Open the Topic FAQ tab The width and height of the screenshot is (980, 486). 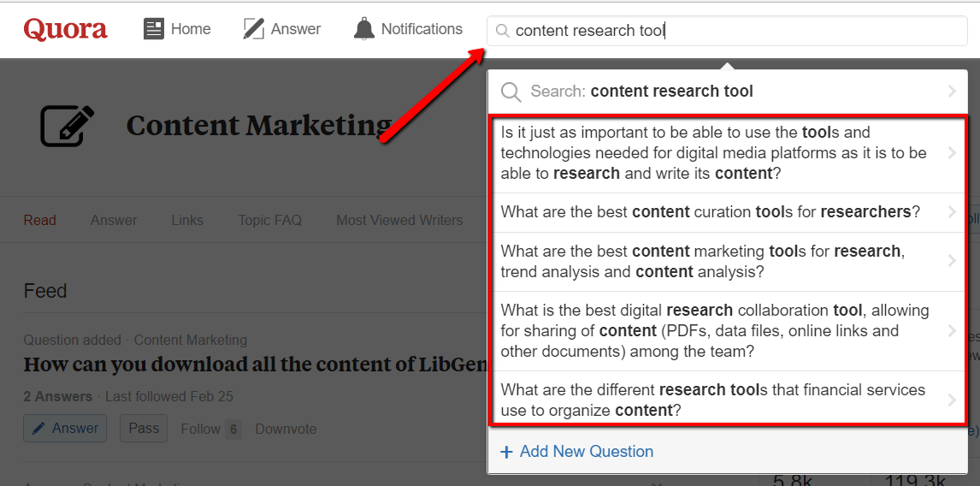[x=270, y=220]
